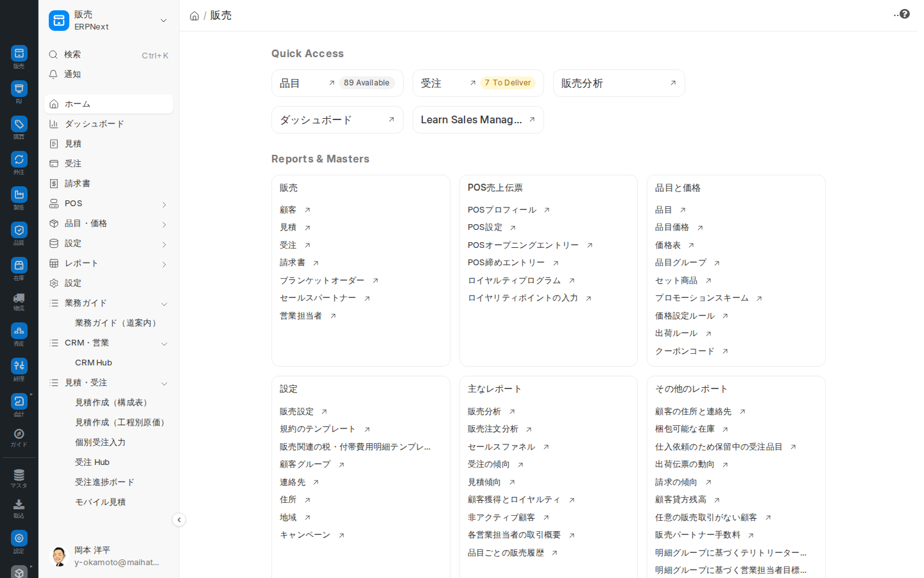This screenshot has height=578, width=924.
Task: Collapse the sidebar with the chevron button
Action: point(179,520)
